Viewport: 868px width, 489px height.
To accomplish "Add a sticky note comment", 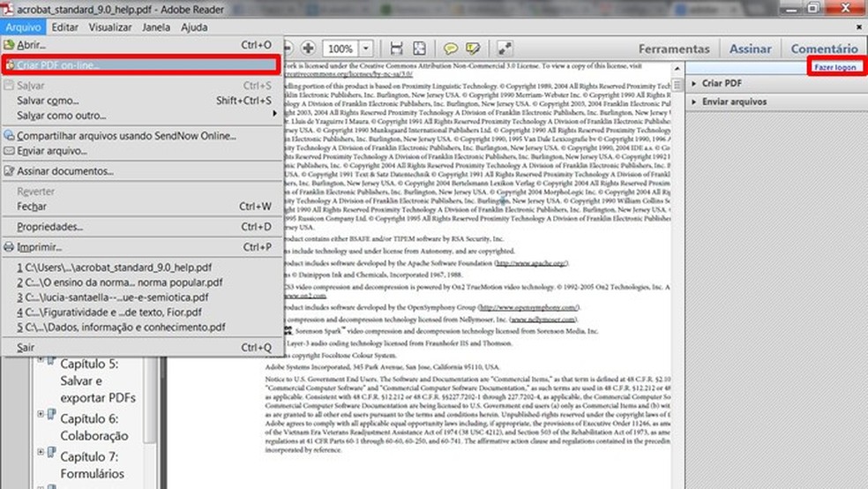I will click(x=451, y=49).
